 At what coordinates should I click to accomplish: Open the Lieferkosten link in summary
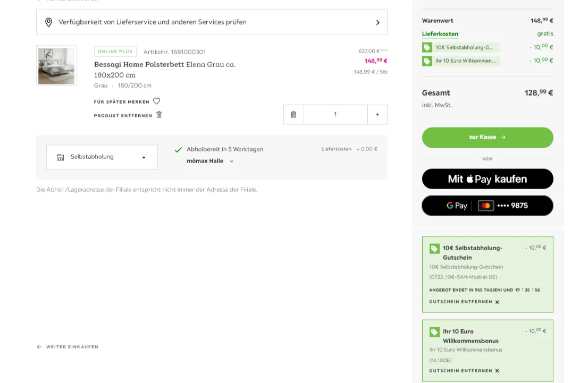(440, 34)
